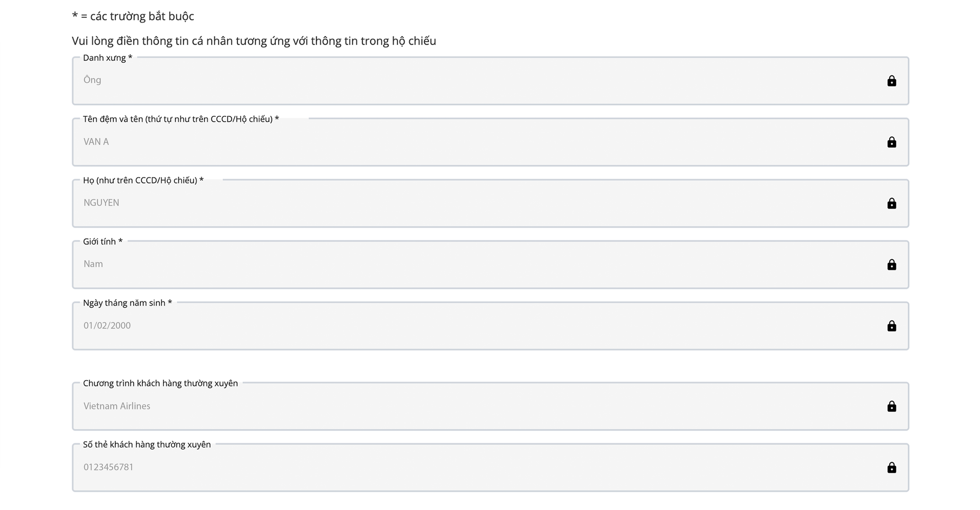This screenshot has width=980, height=510.
Task: Click the birth date value 01/02/2000
Action: pos(107,326)
